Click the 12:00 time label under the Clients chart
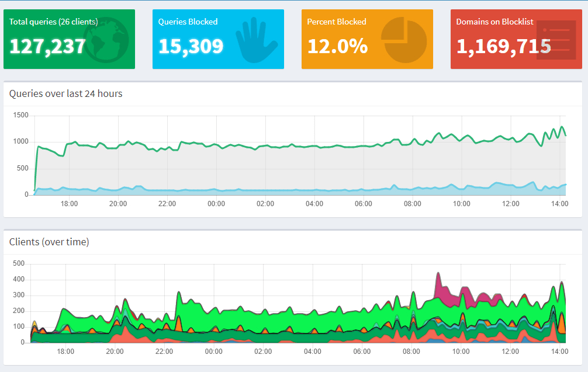Viewport: 588px width, 372px height. 510,352
